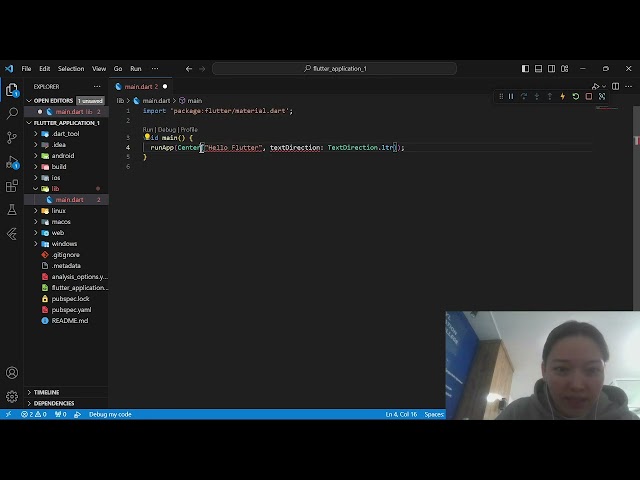The width and height of the screenshot is (640, 480).
Task: Click the Step Into debug button
Action: pyautogui.click(x=537, y=97)
